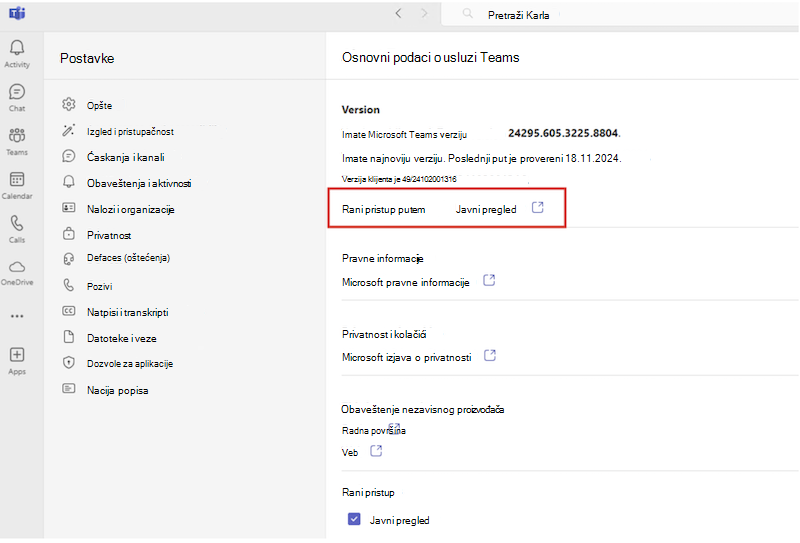Open external link icon for Microsoft pravne informacije
Screen dimensions: 800x543
pyautogui.click(x=489, y=280)
